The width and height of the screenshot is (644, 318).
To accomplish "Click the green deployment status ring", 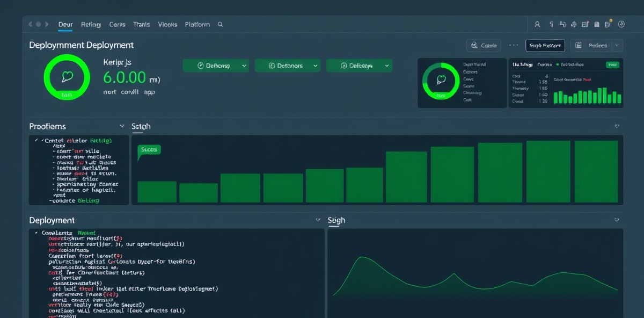I will [x=67, y=77].
